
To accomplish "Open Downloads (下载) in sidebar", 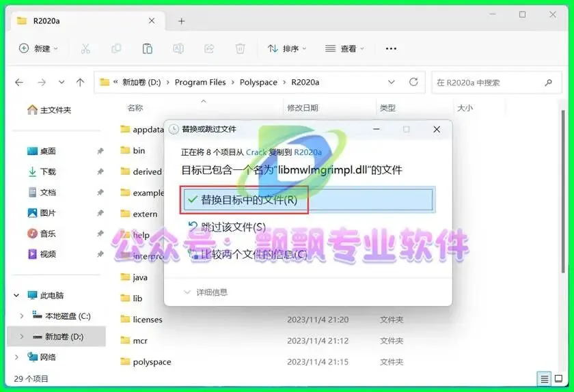I will pos(42,171).
